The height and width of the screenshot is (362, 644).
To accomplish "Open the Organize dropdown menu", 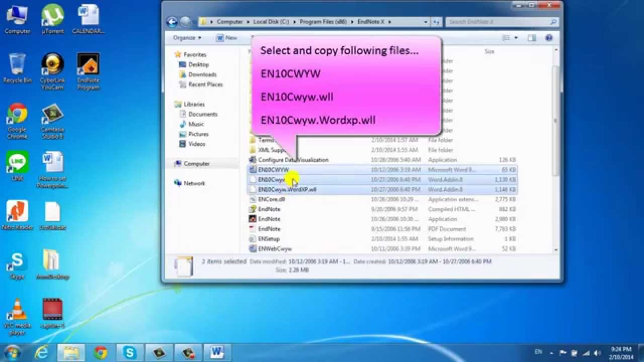I will tap(187, 38).
